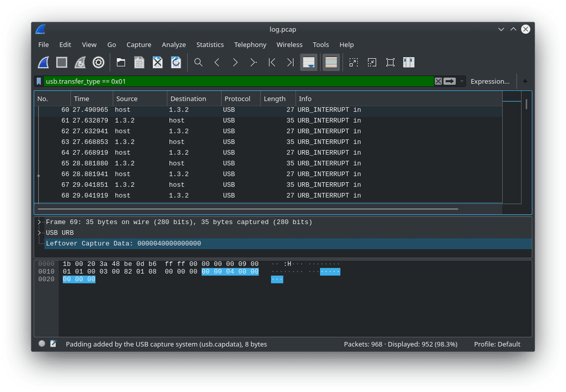Open display filter bookmarks
Screen dimensions: 566x392
pyautogui.click(x=39, y=81)
